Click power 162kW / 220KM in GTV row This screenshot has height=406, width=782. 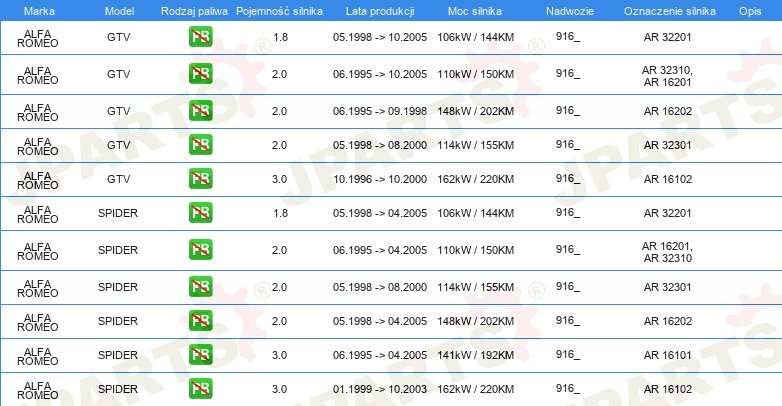coord(475,179)
